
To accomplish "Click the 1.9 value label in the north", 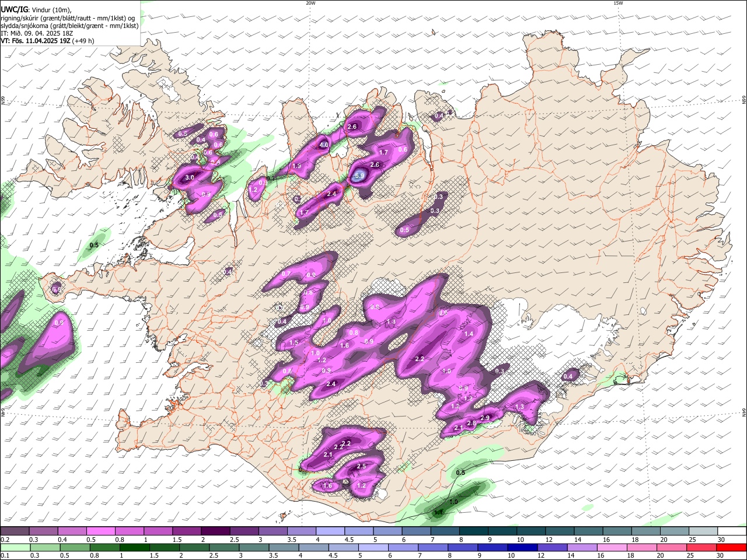I will coord(296,166).
